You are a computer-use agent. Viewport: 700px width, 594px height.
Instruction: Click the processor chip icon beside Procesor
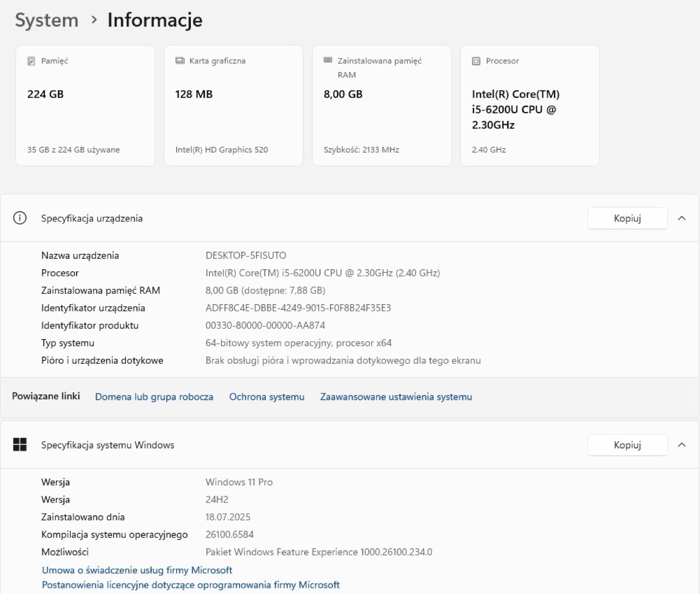(x=476, y=61)
